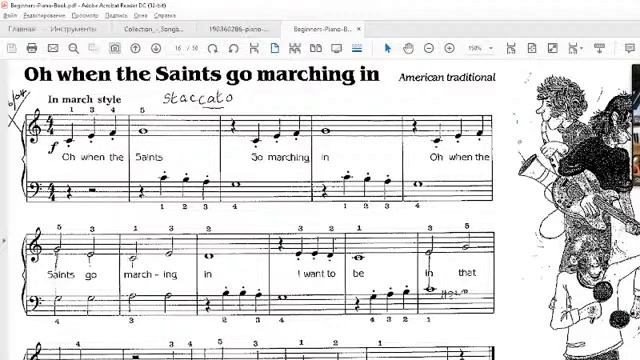Viewport: 640px width, 360px height.
Task: Toggle the blue lines toolbar icon
Action: pos(357,48)
